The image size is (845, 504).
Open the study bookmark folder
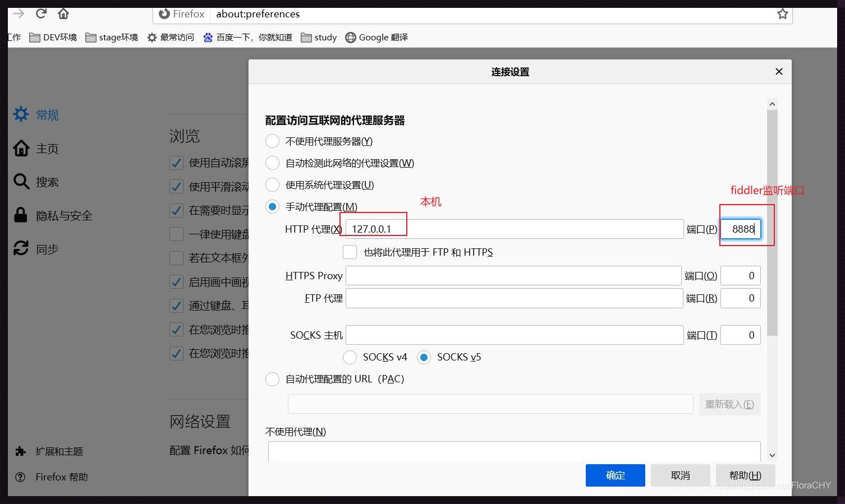tap(319, 38)
